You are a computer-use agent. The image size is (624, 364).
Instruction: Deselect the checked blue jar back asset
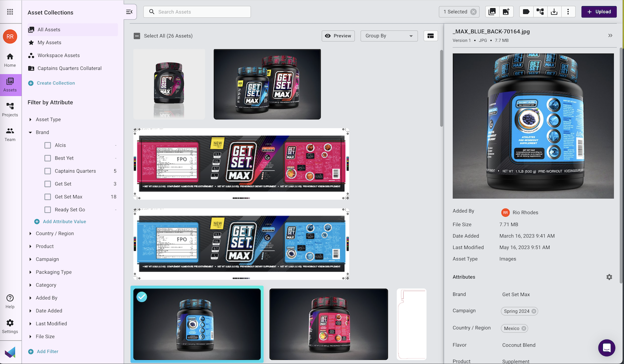point(142,297)
